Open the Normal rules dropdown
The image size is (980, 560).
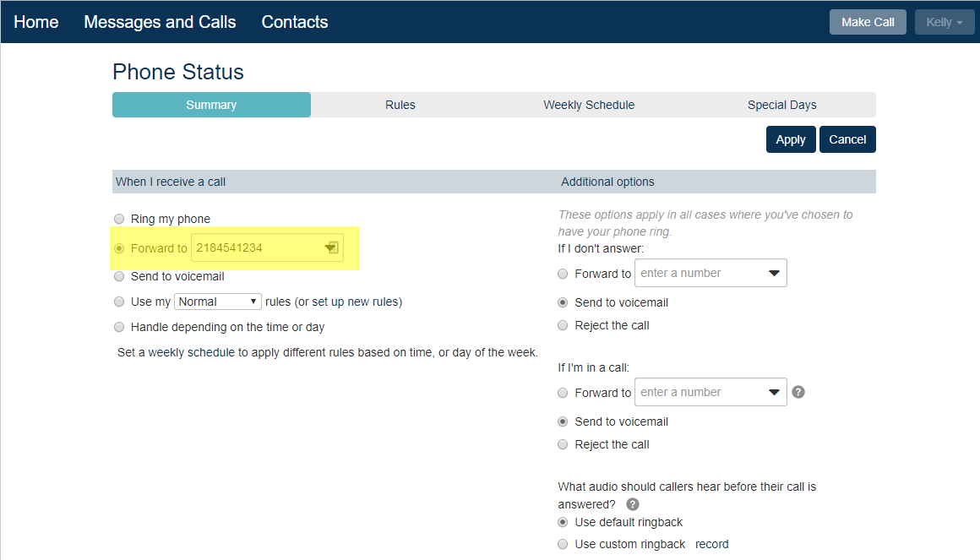pyautogui.click(x=218, y=302)
